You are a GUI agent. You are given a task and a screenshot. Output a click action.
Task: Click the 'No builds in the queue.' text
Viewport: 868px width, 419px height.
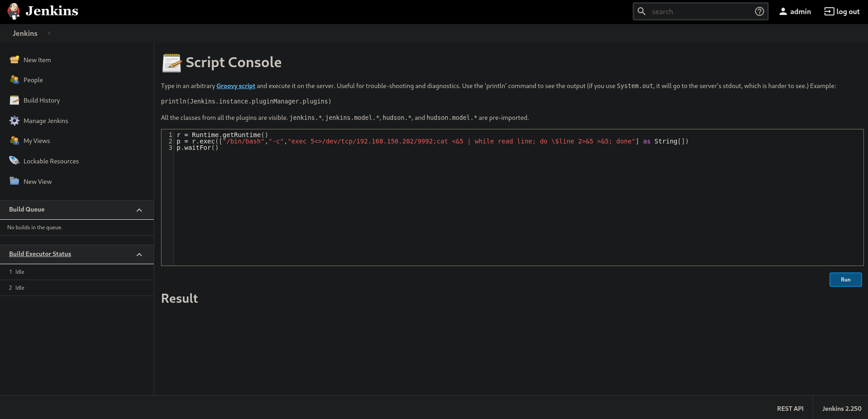[35, 227]
